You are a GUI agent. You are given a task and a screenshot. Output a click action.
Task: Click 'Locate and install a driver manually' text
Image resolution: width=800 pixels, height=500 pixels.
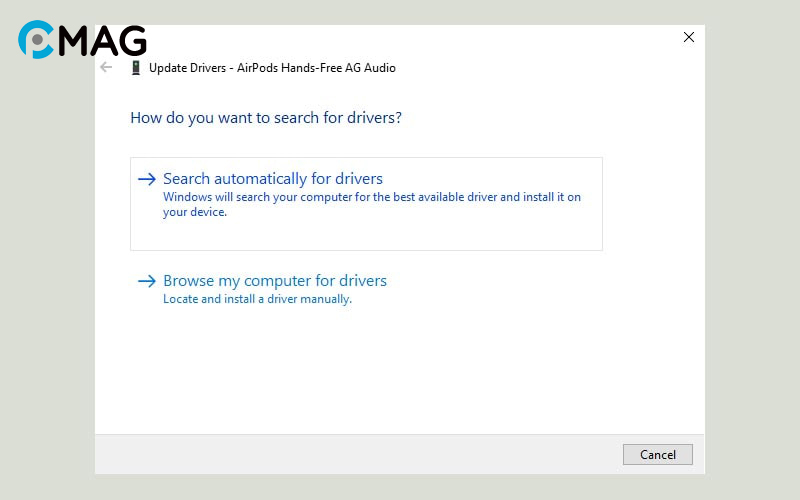[257, 299]
